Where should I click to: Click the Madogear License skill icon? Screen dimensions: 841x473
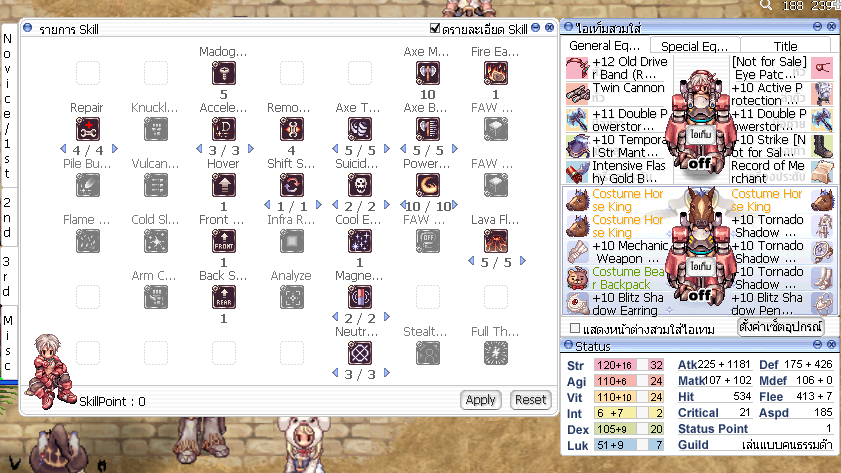[224, 73]
